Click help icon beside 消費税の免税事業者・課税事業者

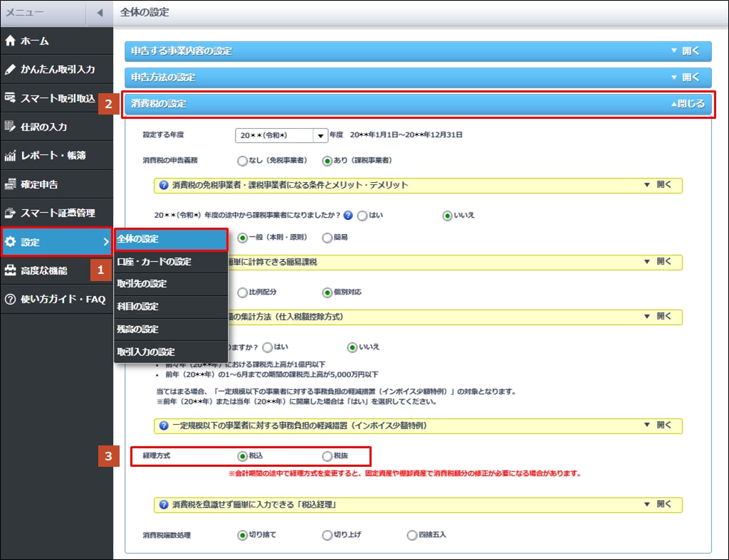164,185
